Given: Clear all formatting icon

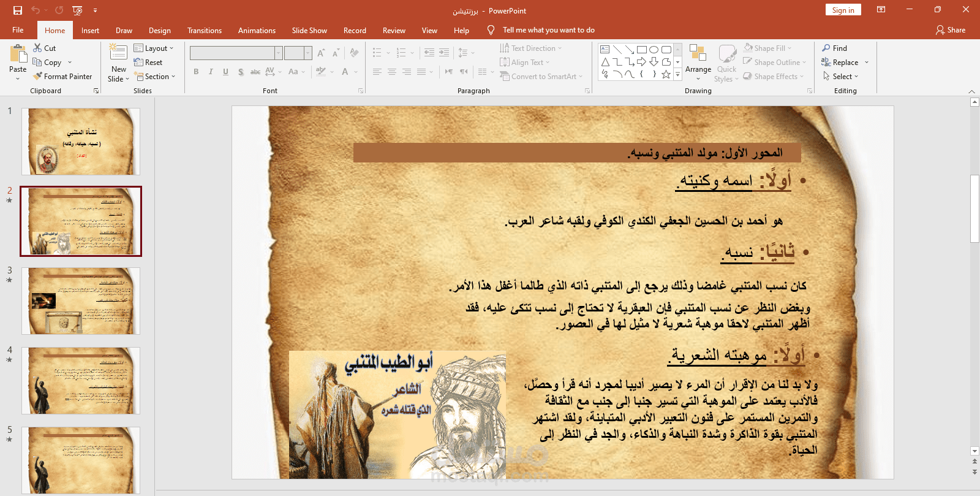Looking at the screenshot, I should point(354,53).
